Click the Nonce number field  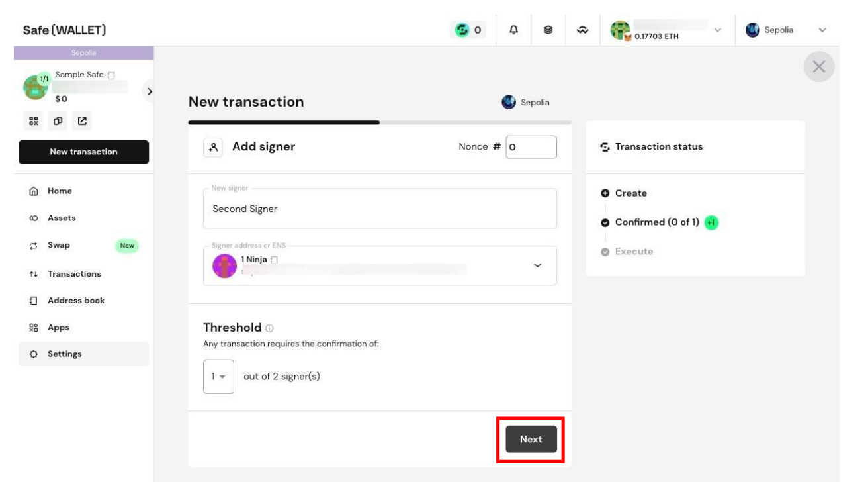click(531, 147)
